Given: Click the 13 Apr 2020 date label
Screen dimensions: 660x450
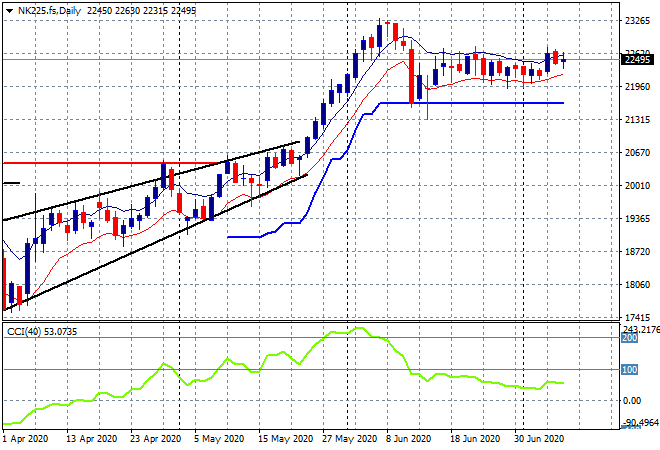Looking at the screenshot, I should point(89,438).
